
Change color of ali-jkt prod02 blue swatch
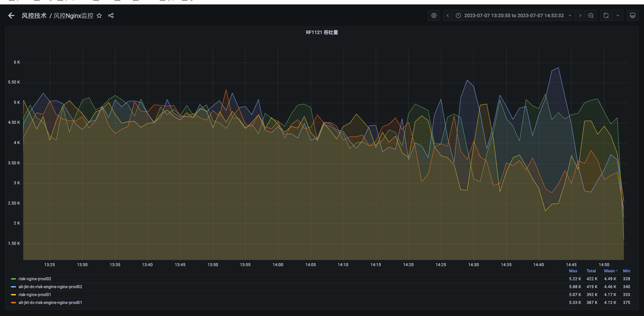tap(13, 287)
